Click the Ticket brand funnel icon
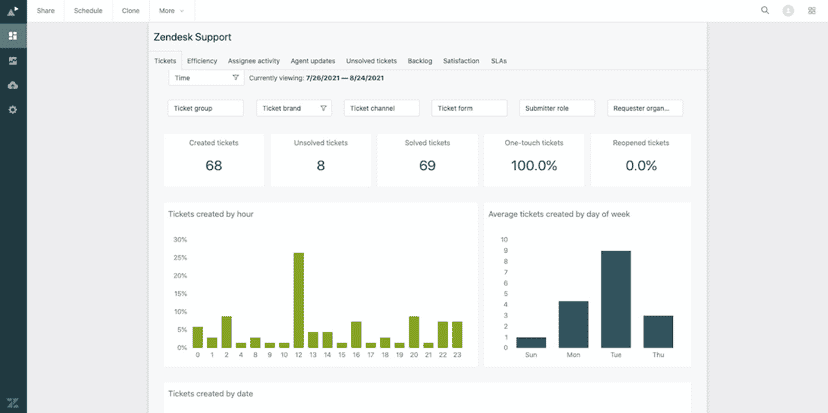 click(x=323, y=108)
